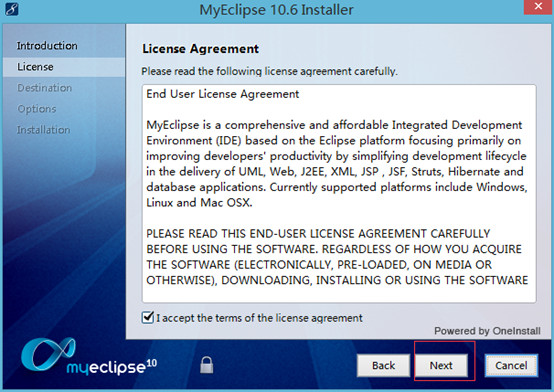Close the installer window

tap(538, 7)
